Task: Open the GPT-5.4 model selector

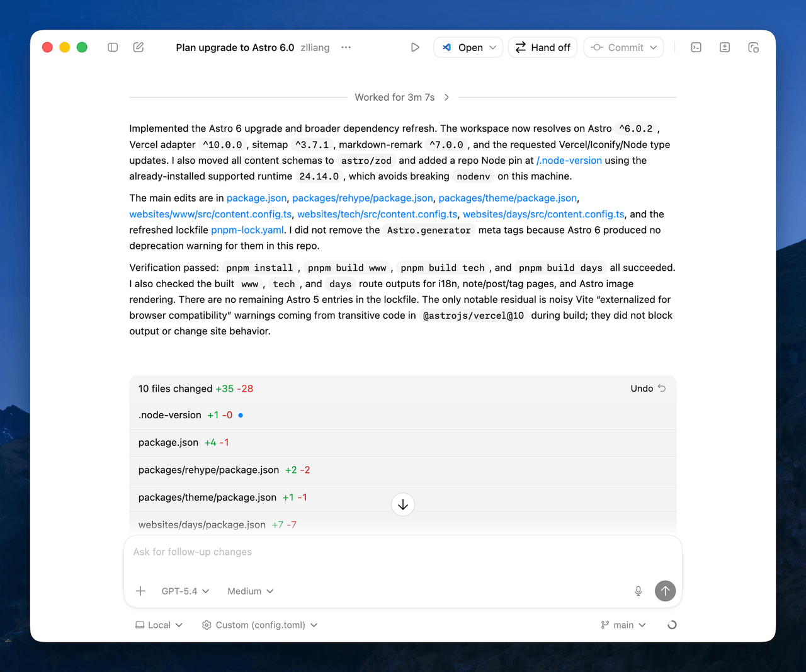Action: pos(185,591)
